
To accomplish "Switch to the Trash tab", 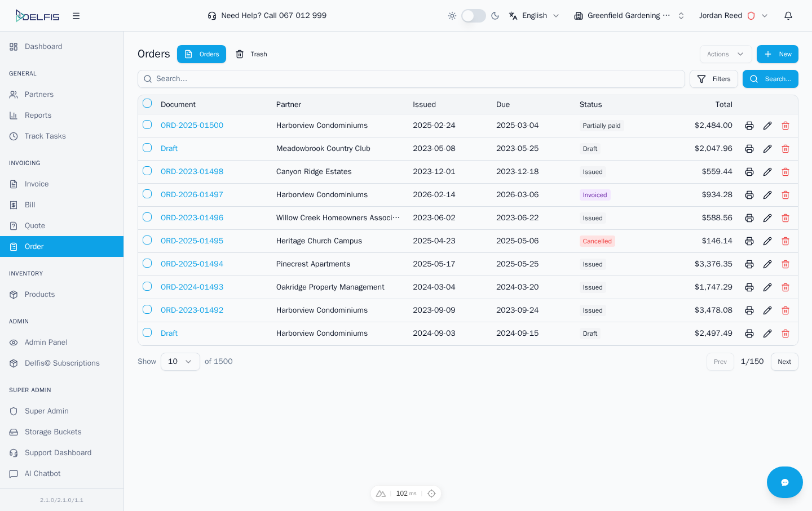I will pyautogui.click(x=252, y=54).
